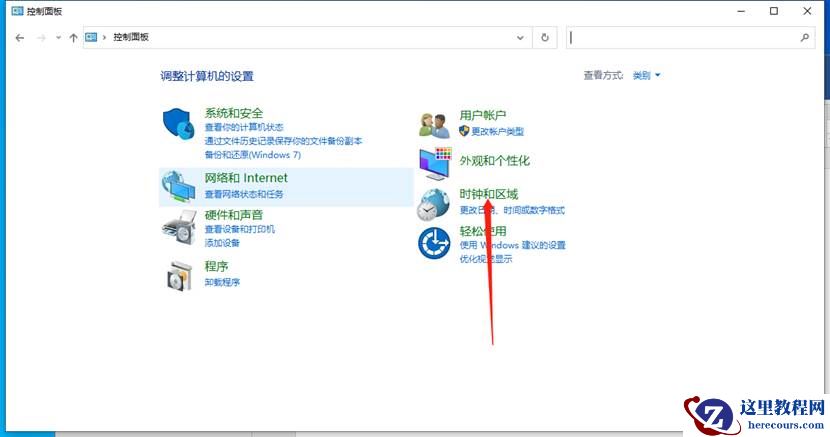Open the Appearance and Personalization monitor icon
The height and width of the screenshot is (437, 830).
435,163
